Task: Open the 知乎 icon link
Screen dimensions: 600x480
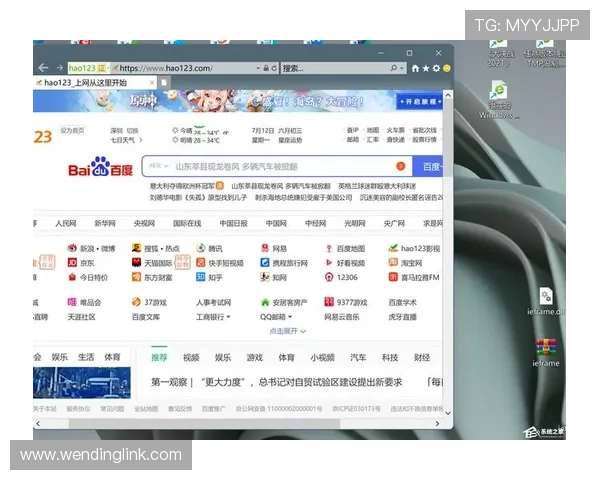Action: 201,277
